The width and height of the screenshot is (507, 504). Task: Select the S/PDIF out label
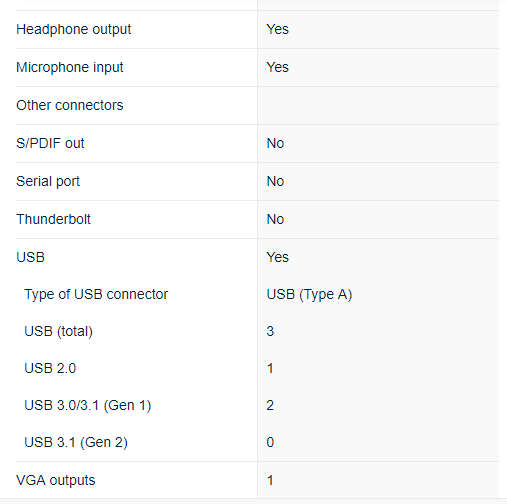coord(50,143)
